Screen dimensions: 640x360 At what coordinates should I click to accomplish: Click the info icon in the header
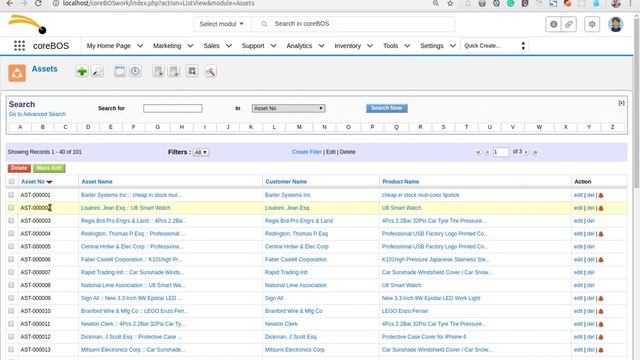tap(553, 24)
